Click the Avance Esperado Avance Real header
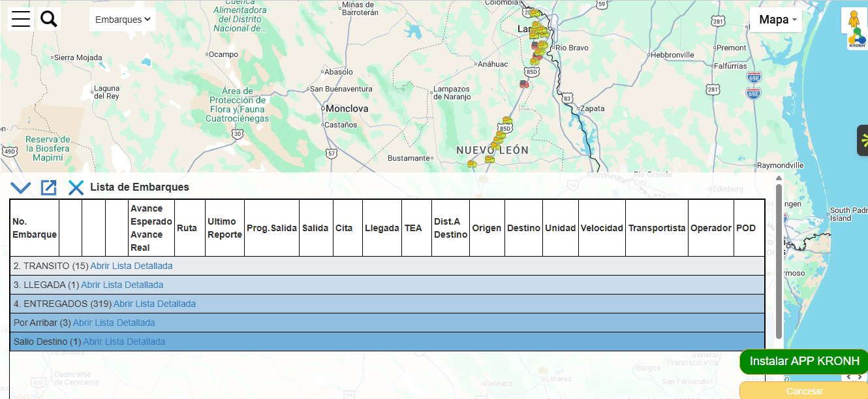868x399 pixels. click(x=151, y=228)
